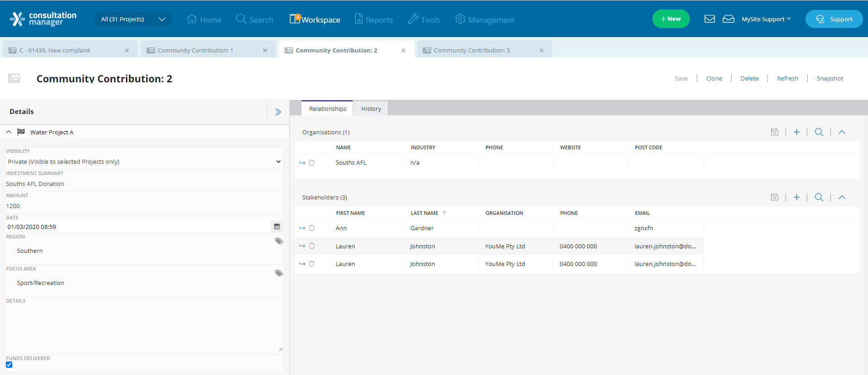The image size is (868, 375).
Task: Select the Relationships tab
Action: click(327, 109)
